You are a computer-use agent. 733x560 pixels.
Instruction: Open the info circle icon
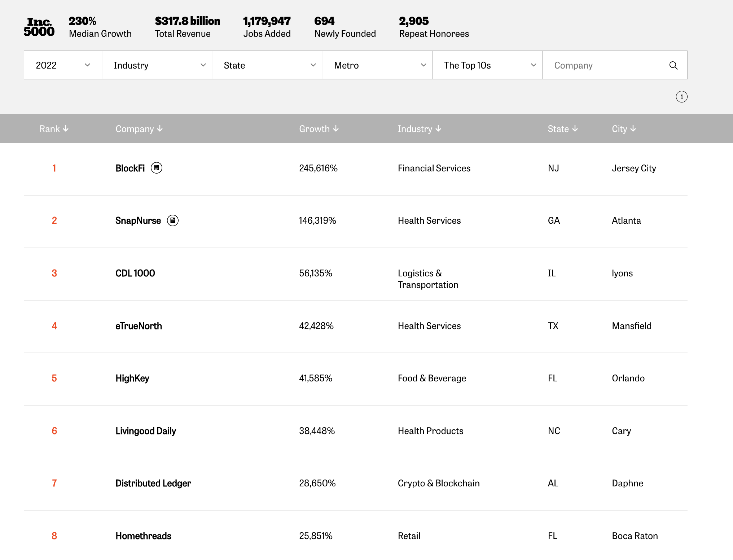(x=681, y=97)
